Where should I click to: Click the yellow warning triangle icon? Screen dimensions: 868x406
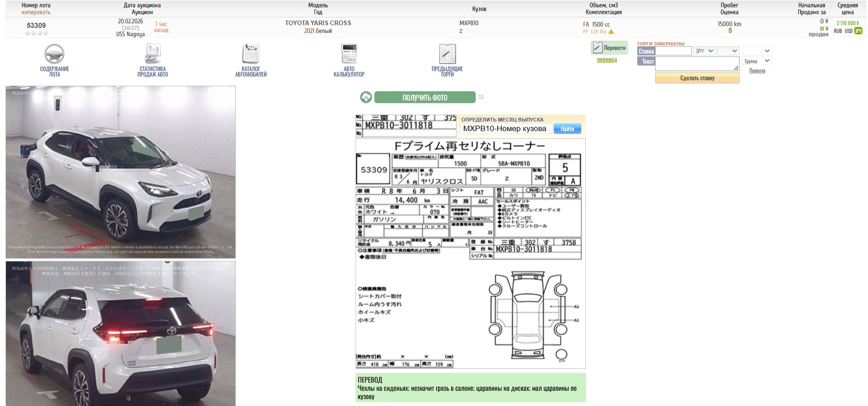pos(611,32)
